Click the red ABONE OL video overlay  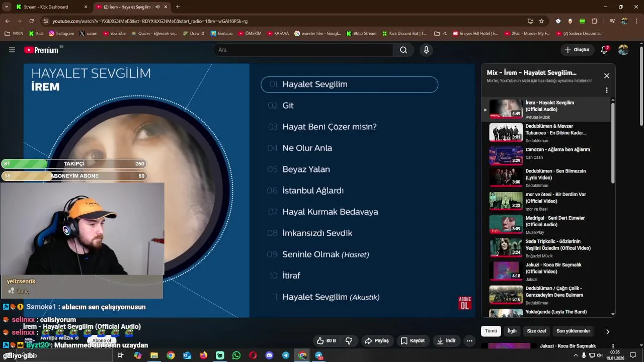(465, 303)
